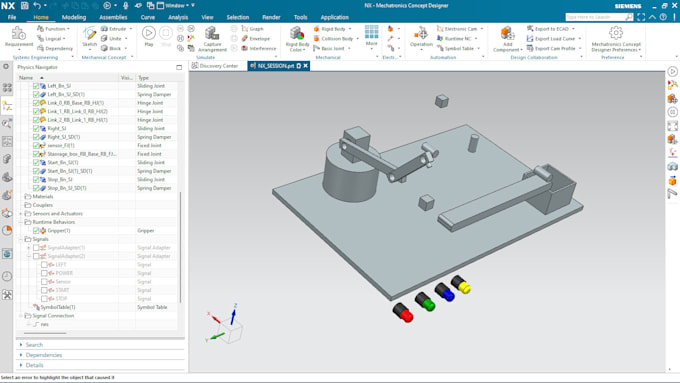Viewport: 680px width, 383px height.
Task: Collapse the Signals folder
Action: pyautogui.click(x=21, y=239)
